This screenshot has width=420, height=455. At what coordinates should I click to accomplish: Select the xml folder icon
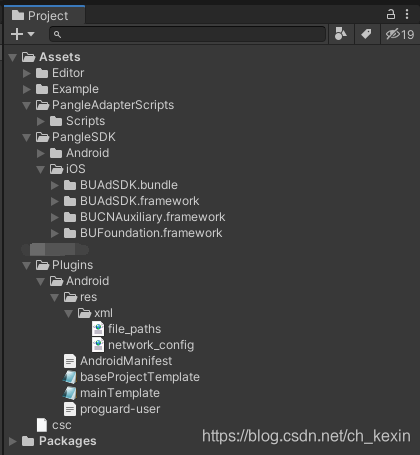[84, 313]
